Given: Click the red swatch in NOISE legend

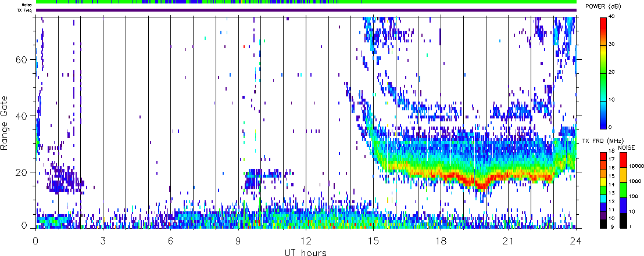Looking at the screenshot, I should click(623, 160).
